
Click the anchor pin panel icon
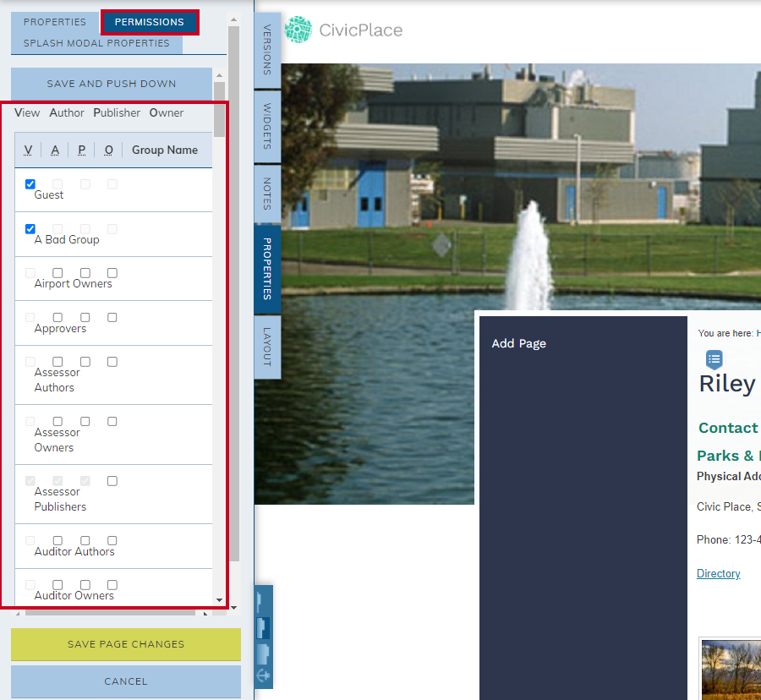[263, 675]
